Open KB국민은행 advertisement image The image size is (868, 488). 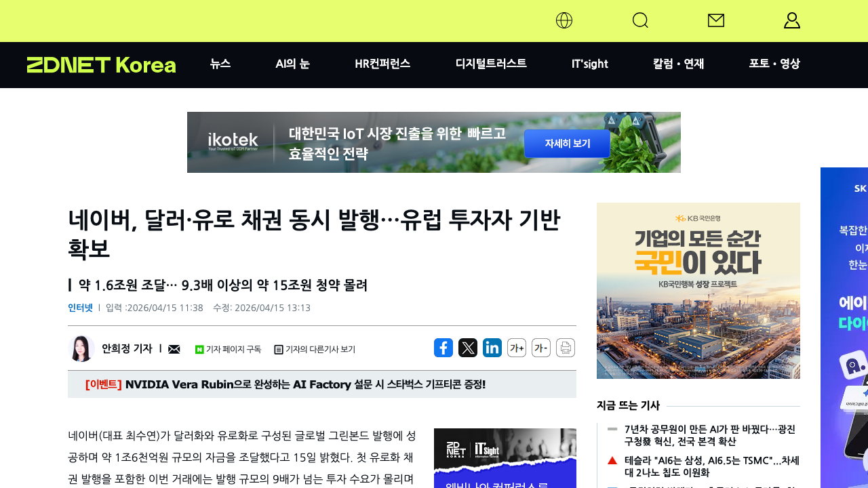click(x=698, y=291)
